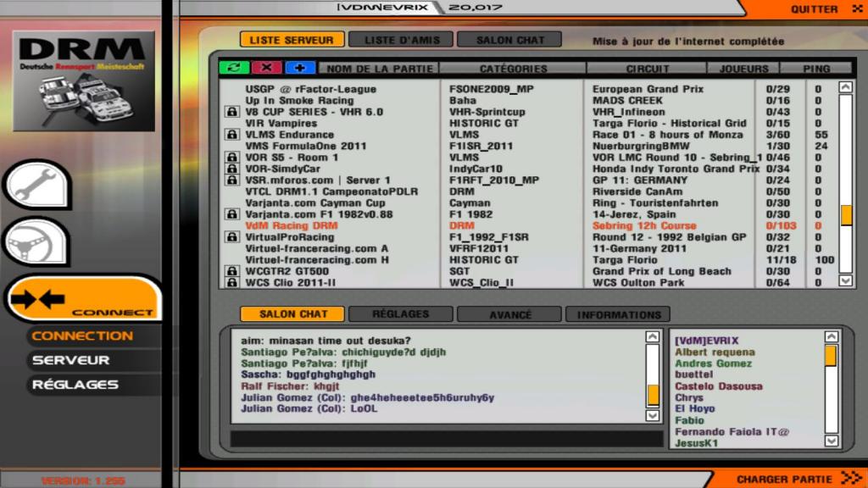This screenshot has width=868, height=488.
Task: Click the Charger Partie arrows icon
Action: (x=851, y=478)
